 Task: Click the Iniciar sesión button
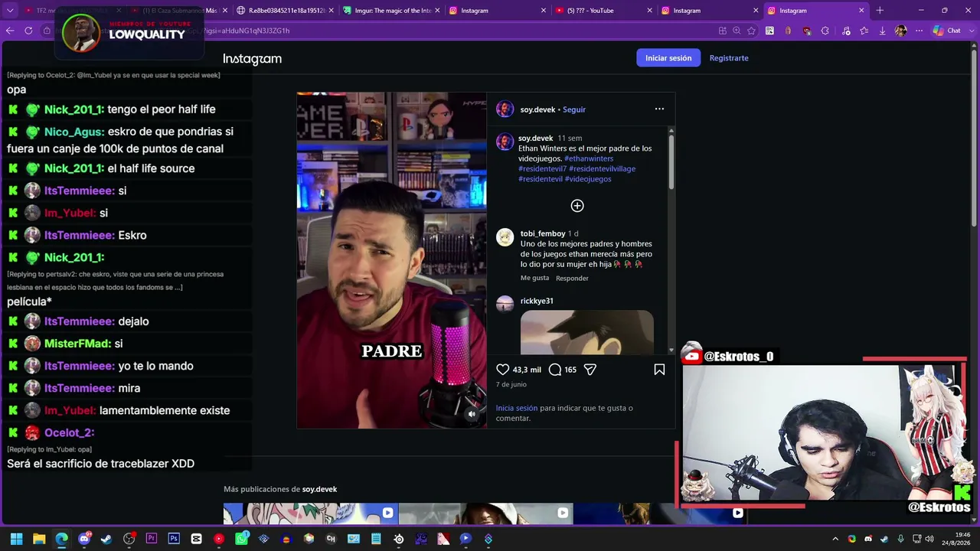pos(668,58)
